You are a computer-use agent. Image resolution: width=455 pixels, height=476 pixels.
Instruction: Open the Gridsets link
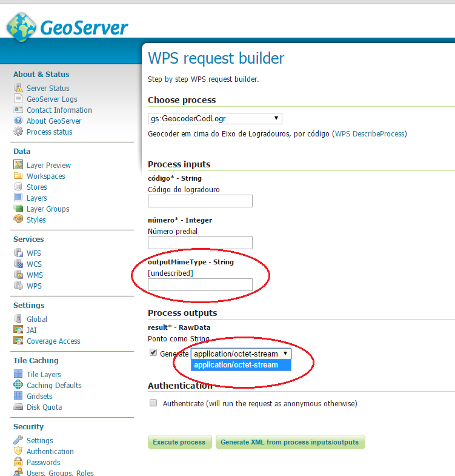tap(39, 397)
